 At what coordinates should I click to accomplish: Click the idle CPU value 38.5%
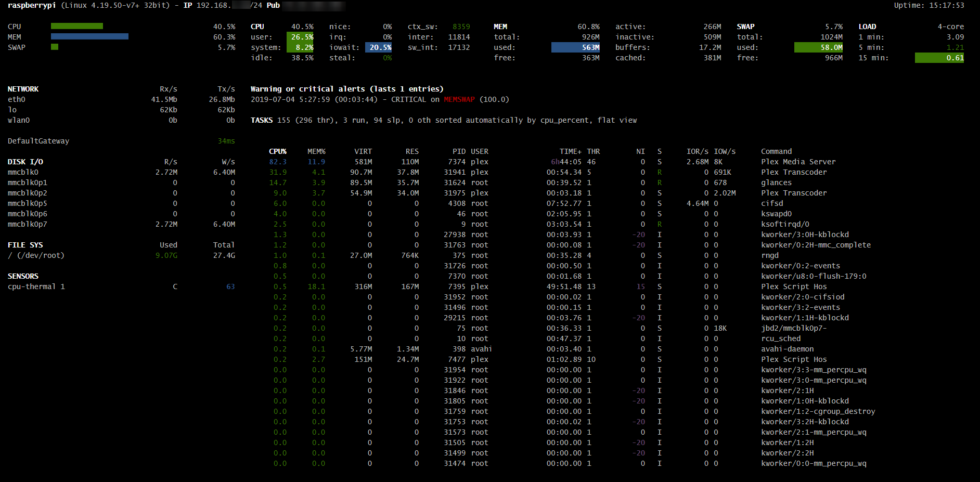point(302,58)
